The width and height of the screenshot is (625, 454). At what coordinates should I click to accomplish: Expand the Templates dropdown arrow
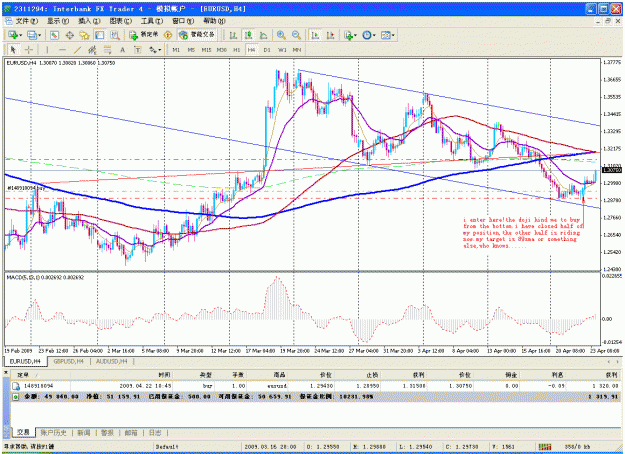393,35
